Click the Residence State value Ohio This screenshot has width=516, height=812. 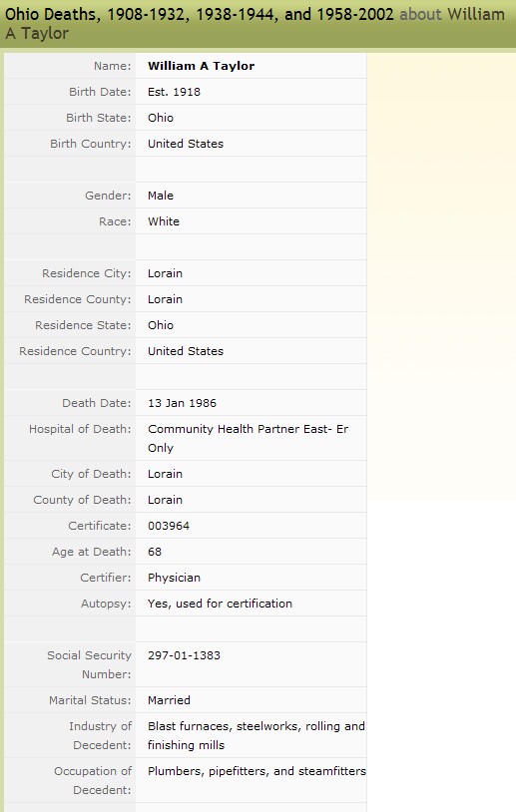[x=161, y=324]
